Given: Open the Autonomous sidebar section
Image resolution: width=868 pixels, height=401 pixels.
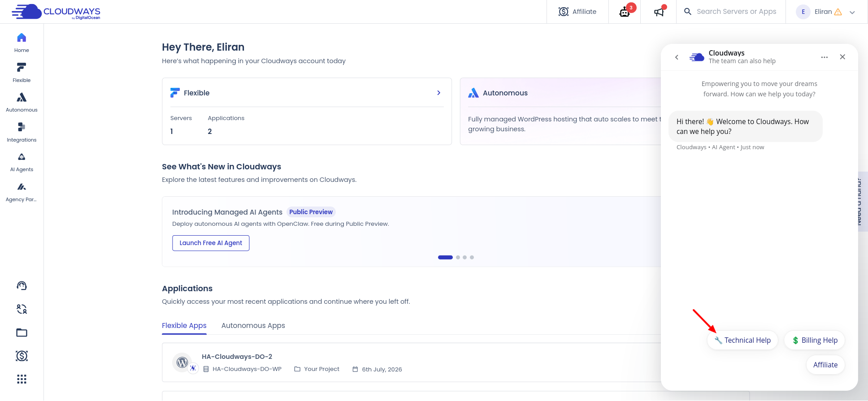Looking at the screenshot, I should pos(22,102).
